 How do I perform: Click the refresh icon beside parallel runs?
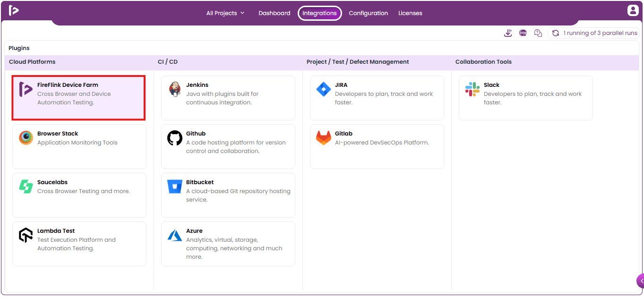(x=556, y=33)
